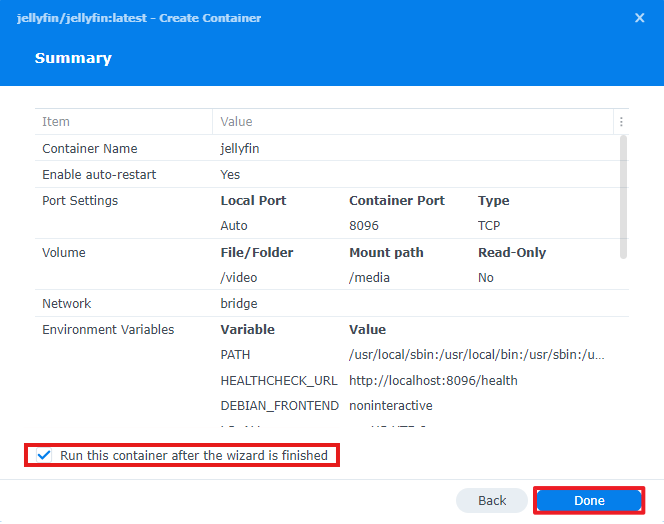Select the Enable auto-restart row label
This screenshot has width=664, height=524.
[x=99, y=175]
